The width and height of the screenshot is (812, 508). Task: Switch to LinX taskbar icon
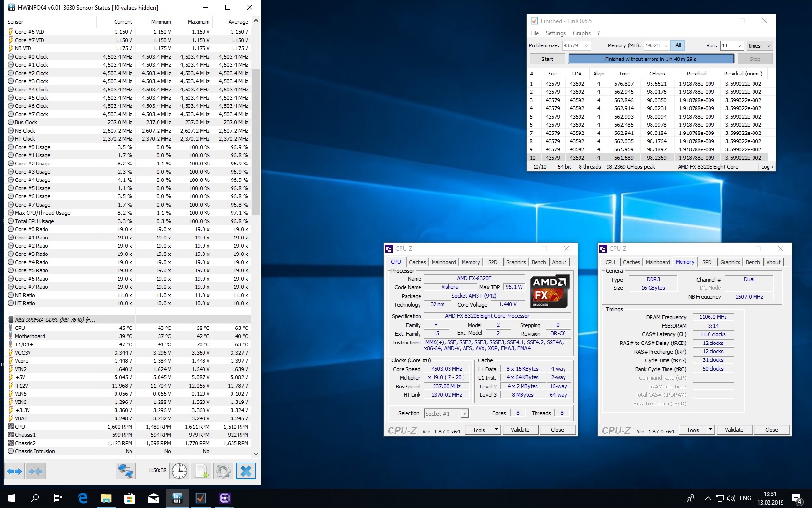click(x=201, y=498)
